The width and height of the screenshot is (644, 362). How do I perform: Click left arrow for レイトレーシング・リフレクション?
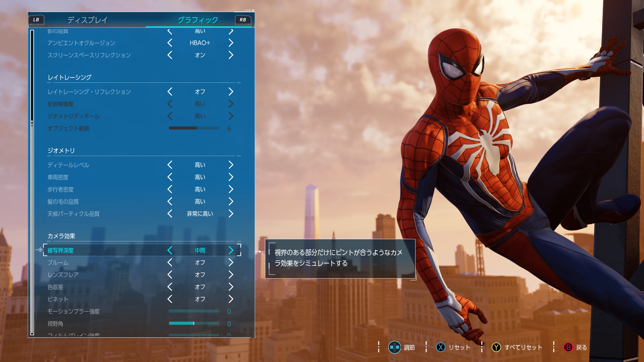click(x=170, y=92)
